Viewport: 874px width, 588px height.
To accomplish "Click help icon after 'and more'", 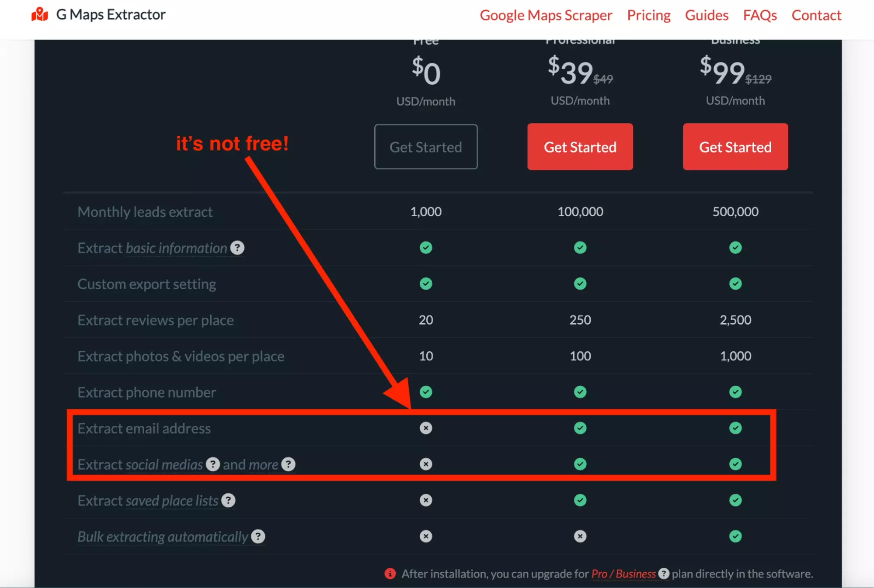I will coord(288,464).
